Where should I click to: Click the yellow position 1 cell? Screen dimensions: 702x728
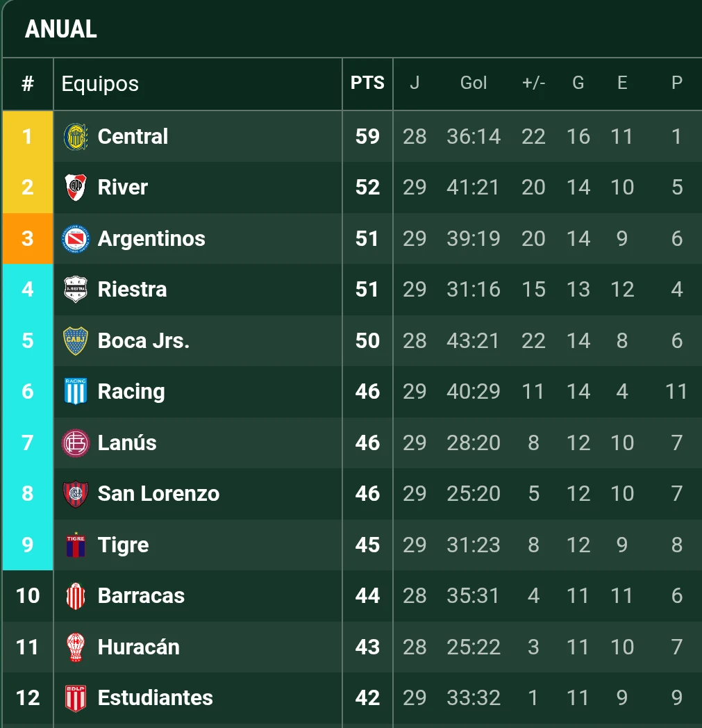(28, 137)
